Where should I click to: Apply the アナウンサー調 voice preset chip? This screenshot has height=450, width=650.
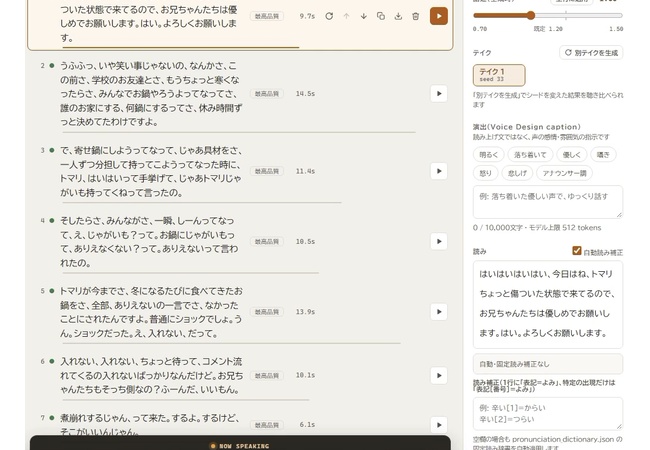[564, 173]
